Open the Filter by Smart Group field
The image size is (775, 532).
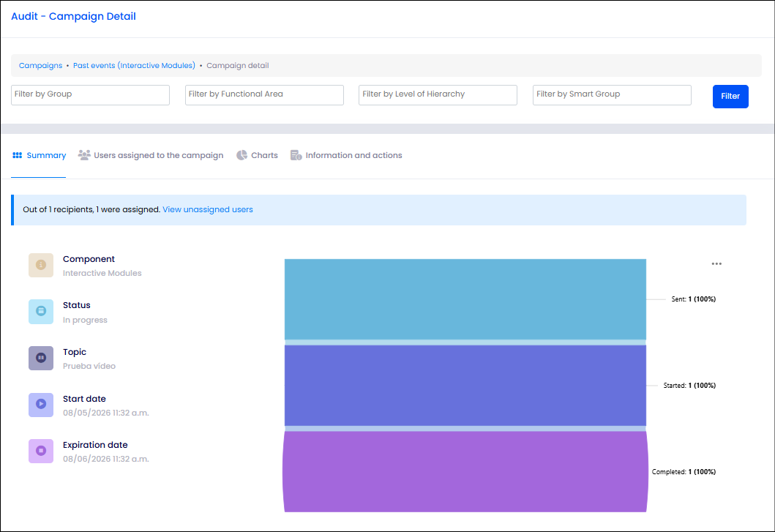(612, 95)
